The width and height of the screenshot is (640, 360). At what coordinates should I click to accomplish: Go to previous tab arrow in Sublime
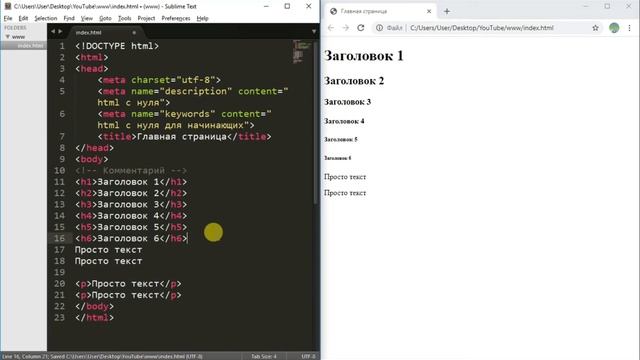coord(53,31)
